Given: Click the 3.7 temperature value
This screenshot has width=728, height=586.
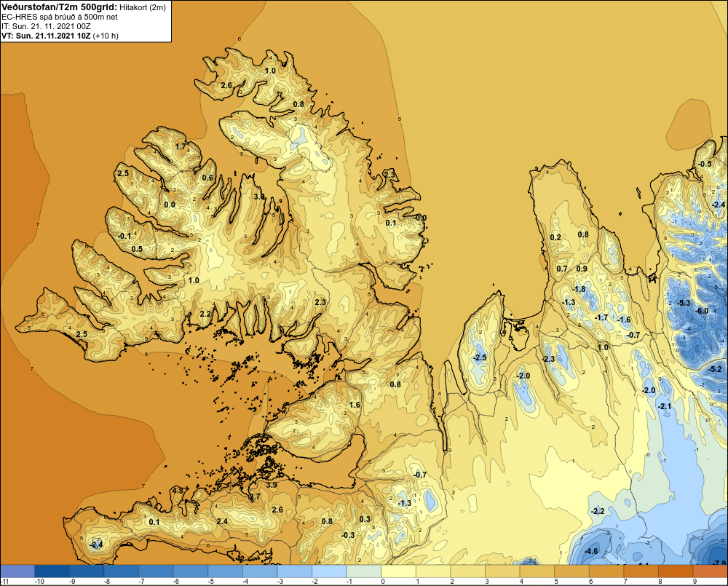Looking at the screenshot, I should [255, 497].
